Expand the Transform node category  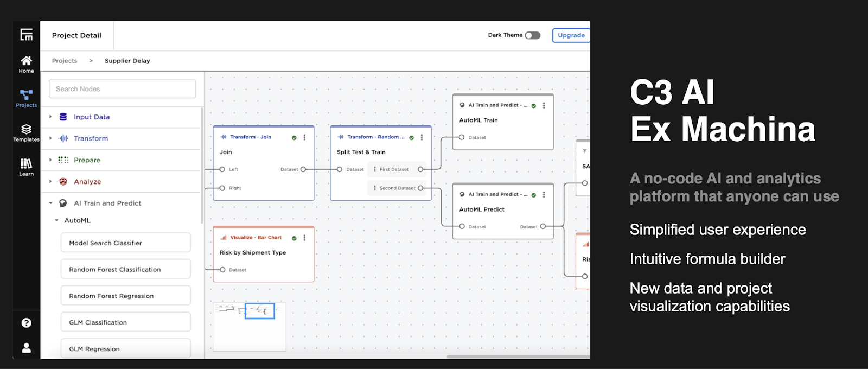[51, 138]
